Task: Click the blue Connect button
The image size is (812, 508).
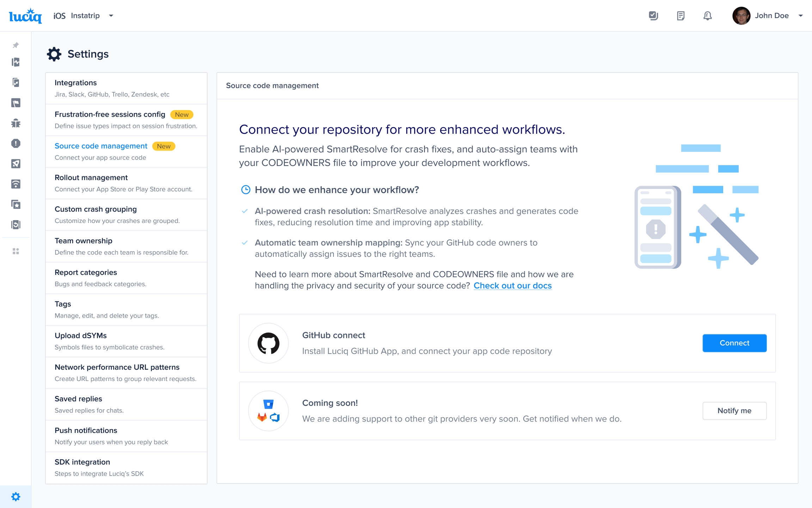Action: (734, 343)
